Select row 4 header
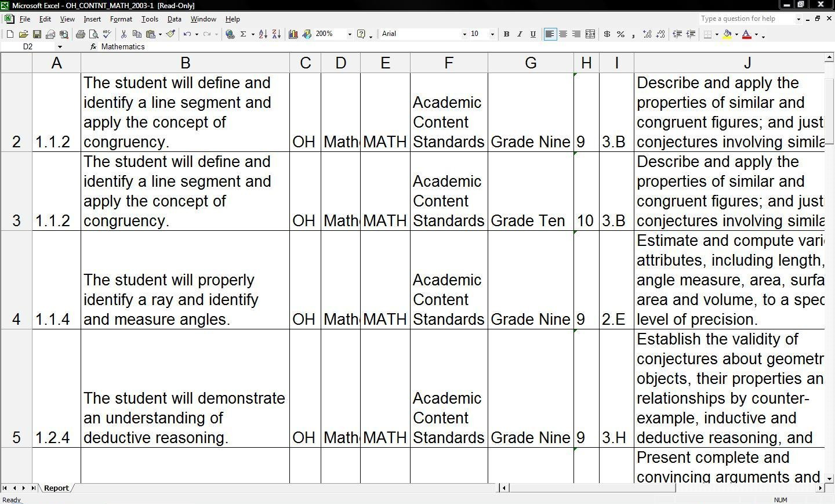835x504 pixels. pyautogui.click(x=16, y=280)
